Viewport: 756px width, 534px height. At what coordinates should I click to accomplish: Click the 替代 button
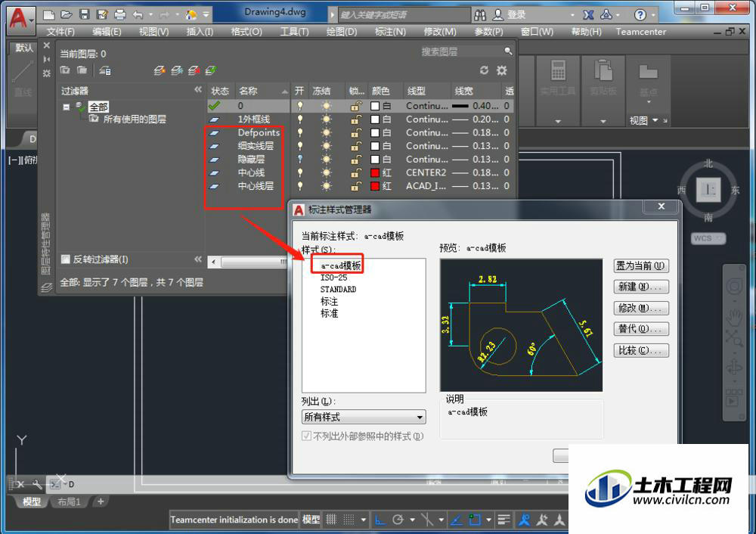[641, 329]
